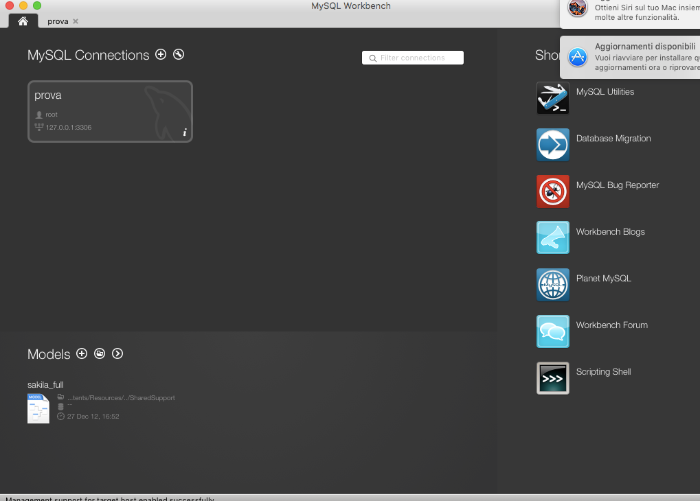Switch to the prova tab
700x501 pixels.
(x=58, y=21)
